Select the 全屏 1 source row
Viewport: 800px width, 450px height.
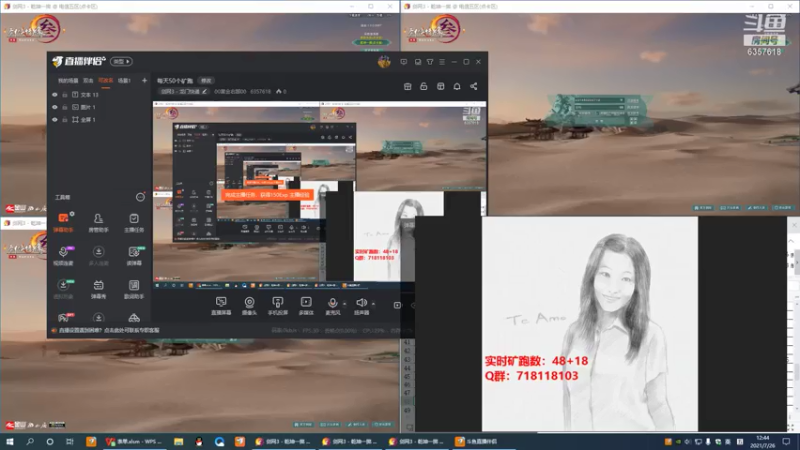[x=99, y=119]
